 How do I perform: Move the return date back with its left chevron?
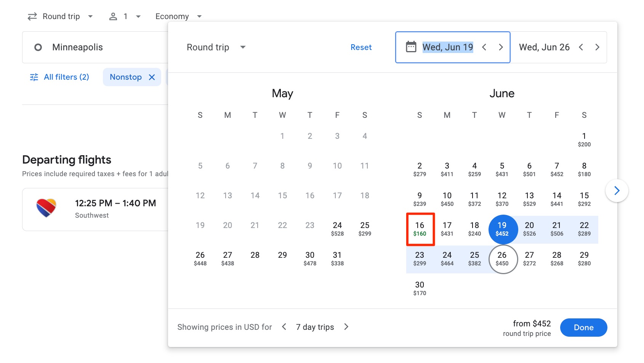tap(581, 47)
